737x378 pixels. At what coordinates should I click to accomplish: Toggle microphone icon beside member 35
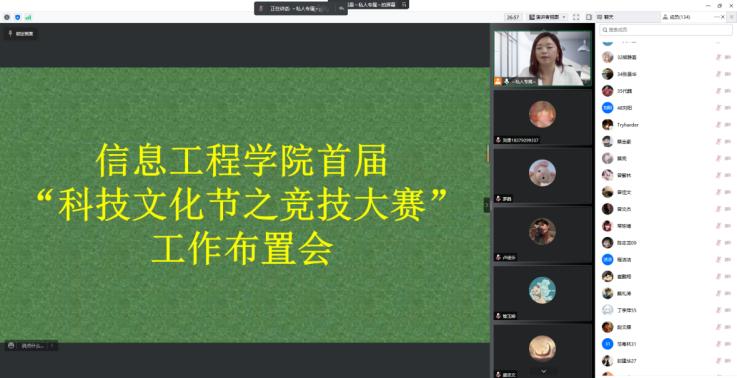click(x=718, y=91)
